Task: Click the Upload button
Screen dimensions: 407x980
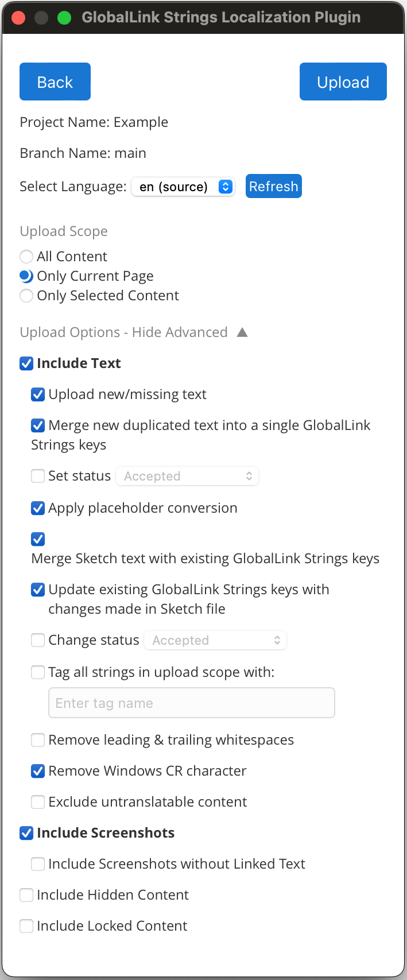Action: click(x=343, y=82)
